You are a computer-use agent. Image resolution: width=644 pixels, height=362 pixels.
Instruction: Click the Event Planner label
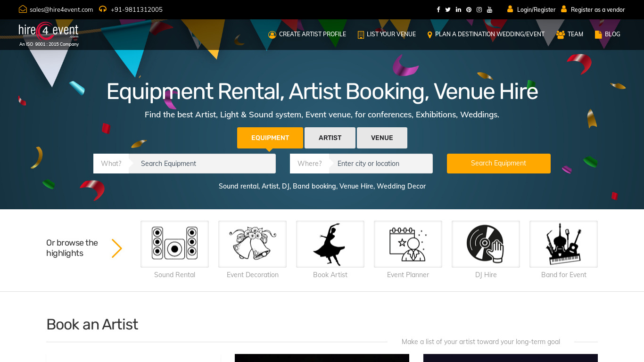click(408, 275)
